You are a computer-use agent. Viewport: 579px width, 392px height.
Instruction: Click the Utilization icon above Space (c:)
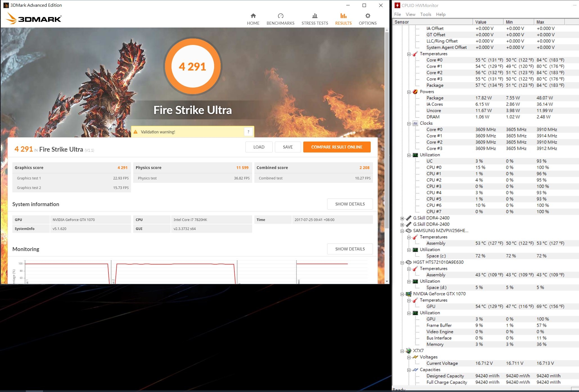tap(415, 250)
